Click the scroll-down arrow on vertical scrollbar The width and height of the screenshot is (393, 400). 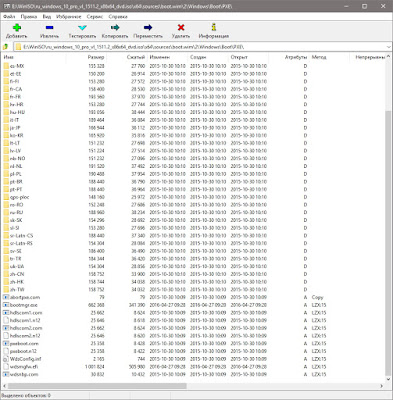click(388, 379)
